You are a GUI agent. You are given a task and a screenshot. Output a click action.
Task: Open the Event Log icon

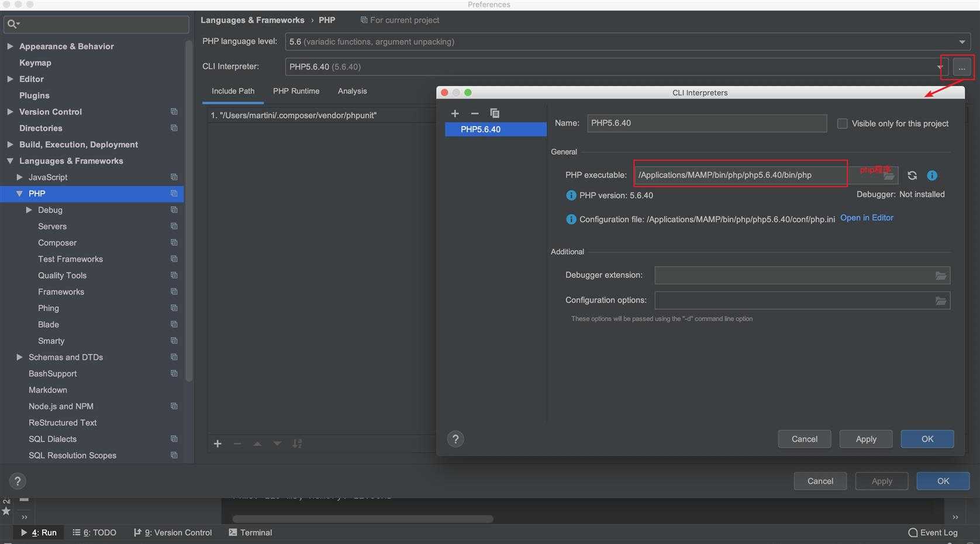[913, 532]
